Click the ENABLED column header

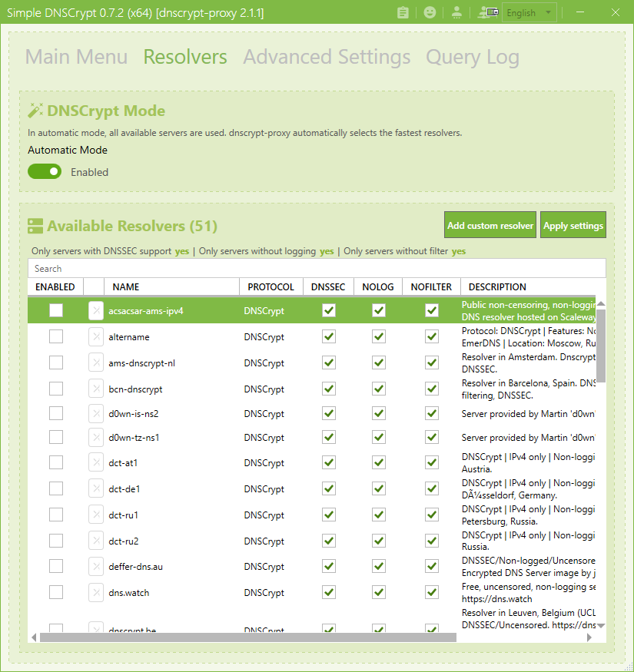pos(55,286)
